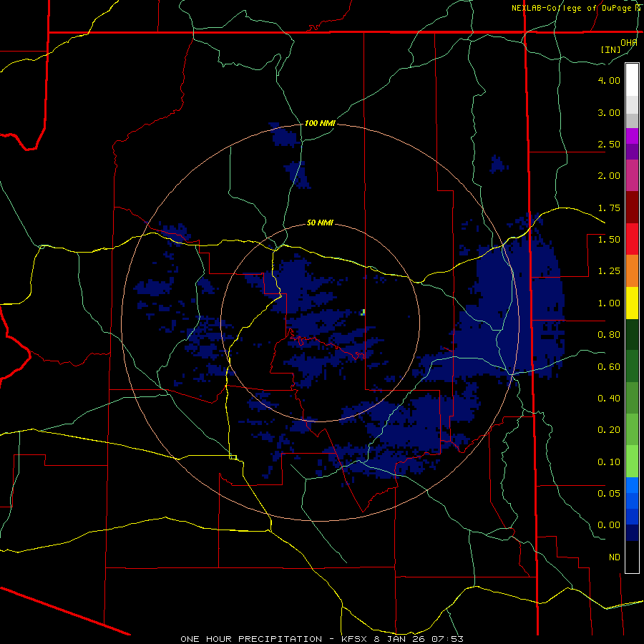Screen dimensions: 644x644
Task: Click the bright light-green swatch near 0.10
Action: pyautogui.click(x=632, y=462)
